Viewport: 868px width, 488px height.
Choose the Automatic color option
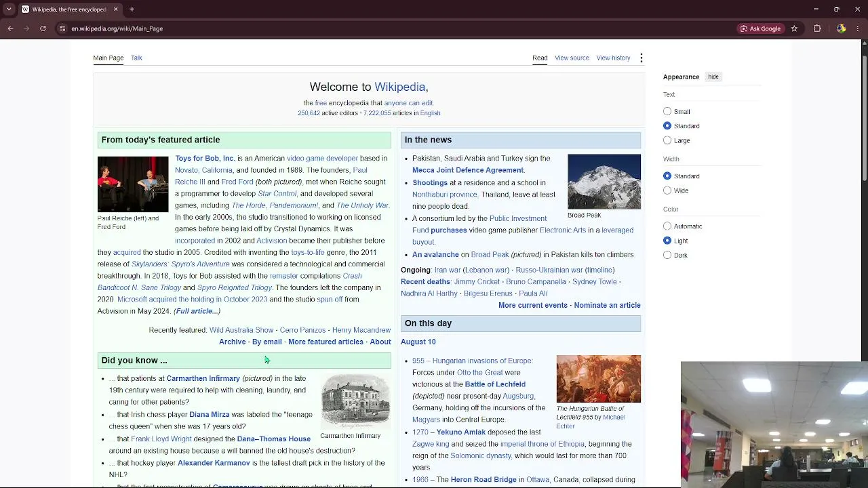[667, 226]
